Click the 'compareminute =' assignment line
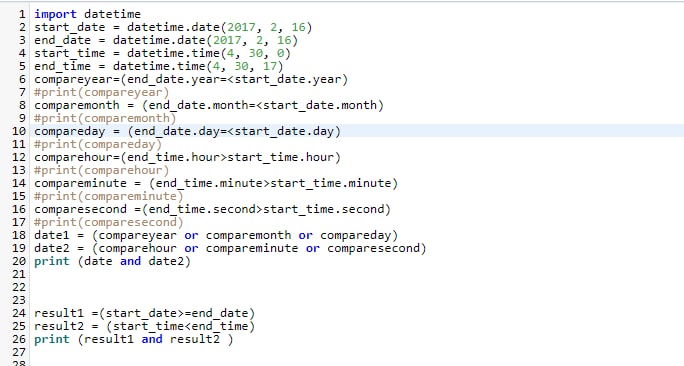This screenshot has width=684, height=366. (x=216, y=183)
